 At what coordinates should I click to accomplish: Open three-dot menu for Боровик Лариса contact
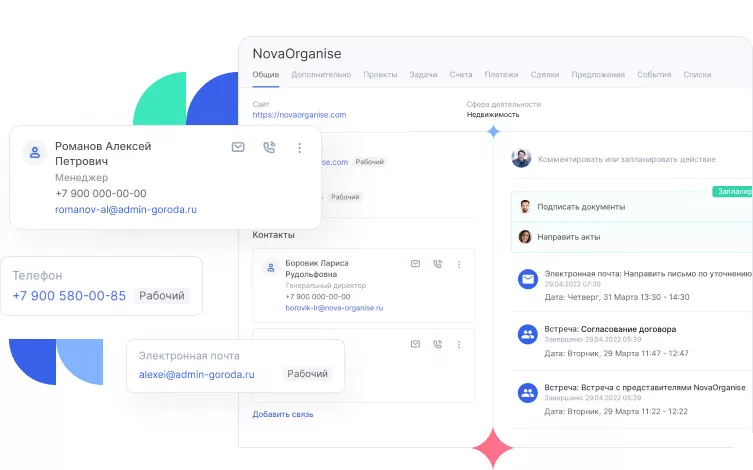pyautogui.click(x=459, y=264)
